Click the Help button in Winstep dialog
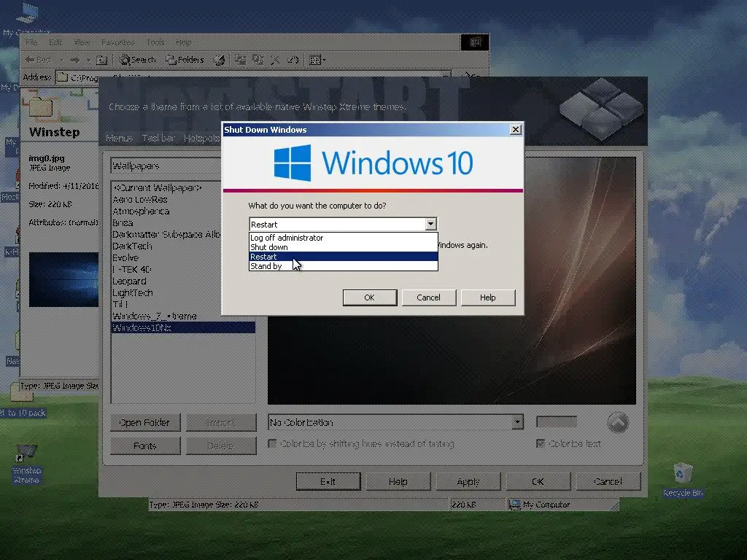Screen dimensions: 747x560 click(x=398, y=481)
